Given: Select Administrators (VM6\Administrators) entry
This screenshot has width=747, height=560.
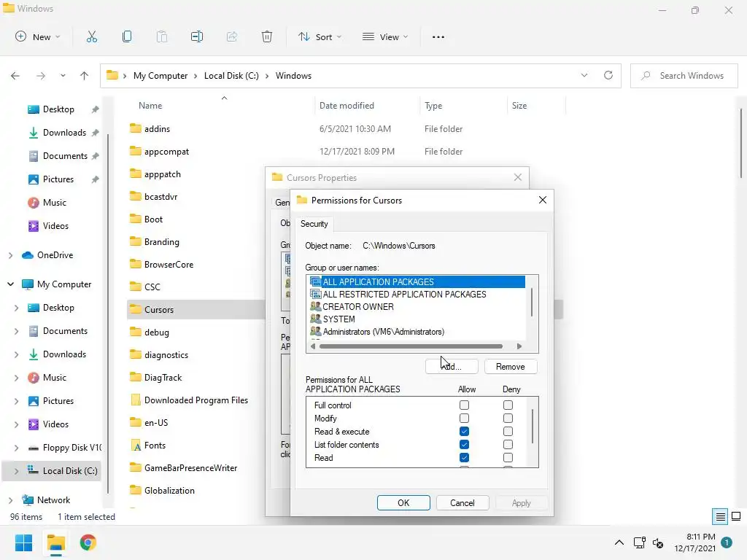Looking at the screenshot, I should pos(384,332).
